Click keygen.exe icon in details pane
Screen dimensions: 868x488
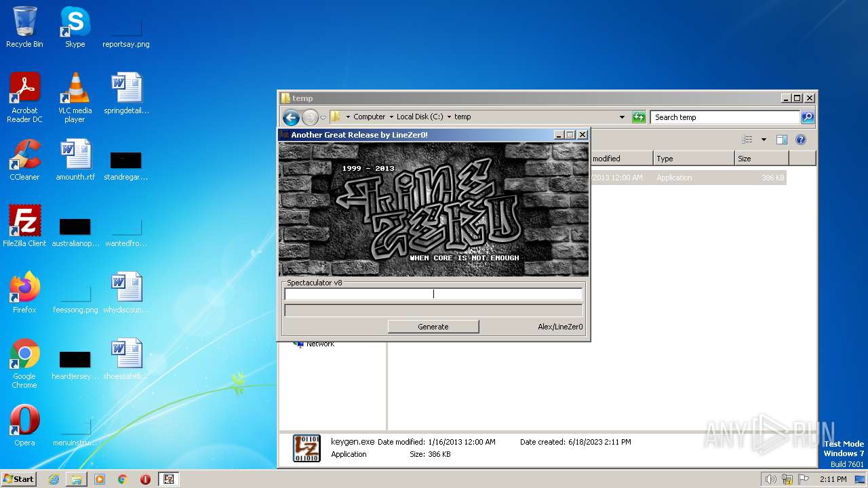(x=307, y=449)
